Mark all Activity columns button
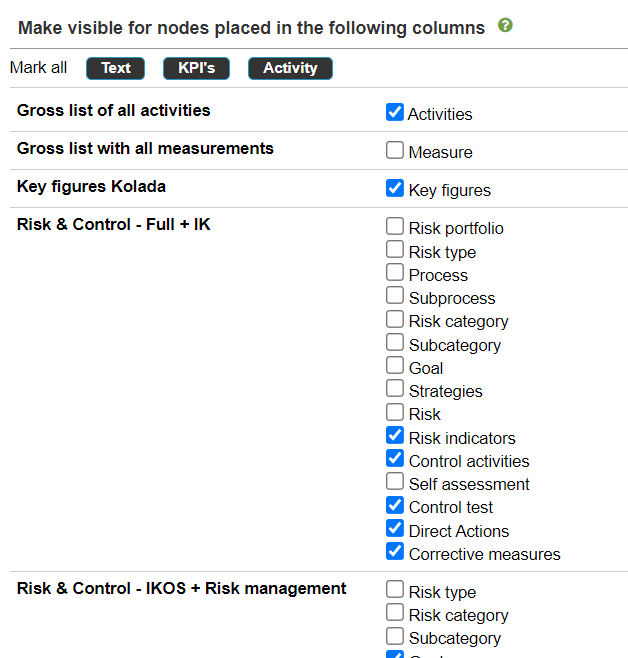The height and width of the screenshot is (658, 628). [x=290, y=68]
